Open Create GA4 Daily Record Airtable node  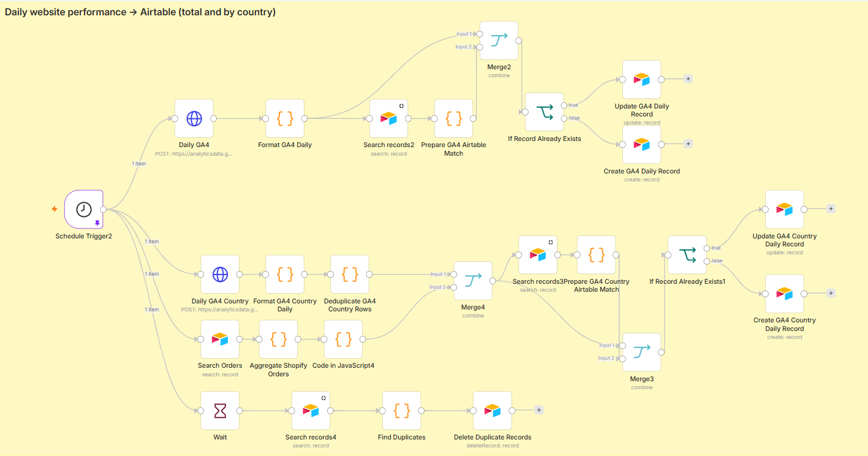click(x=642, y=145)
